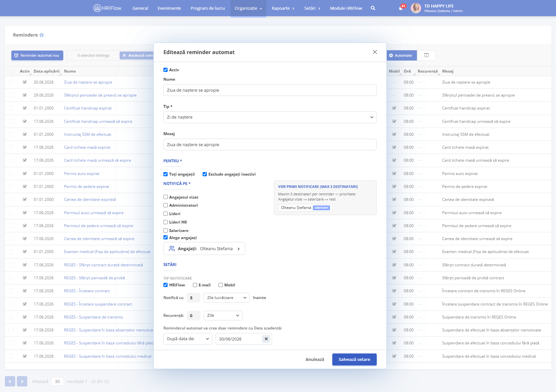Click the Anulează button in dialog
The image size is (556, 392).
coord(315,359)
